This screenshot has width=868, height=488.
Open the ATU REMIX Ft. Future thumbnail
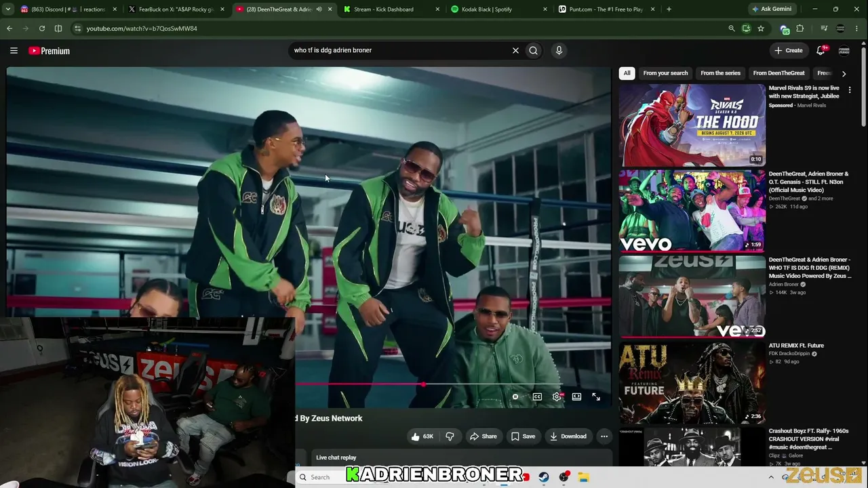[692, 382]
